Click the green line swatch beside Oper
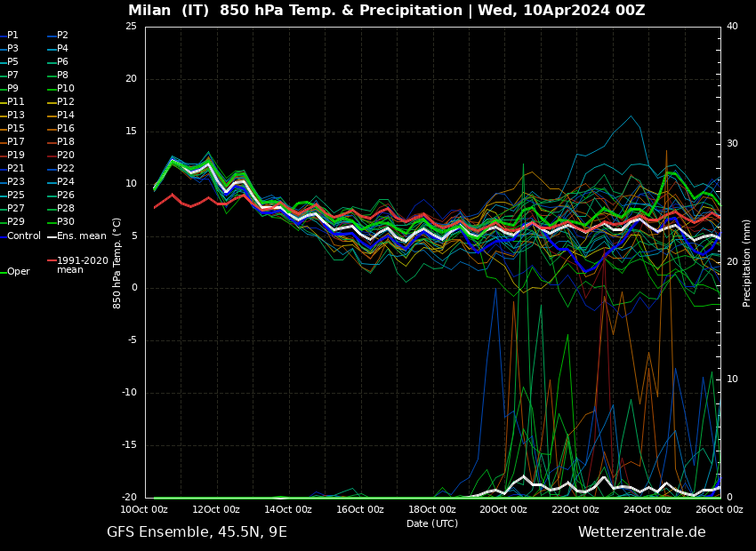This screenshot has width=756, height=551. (4, 272)
